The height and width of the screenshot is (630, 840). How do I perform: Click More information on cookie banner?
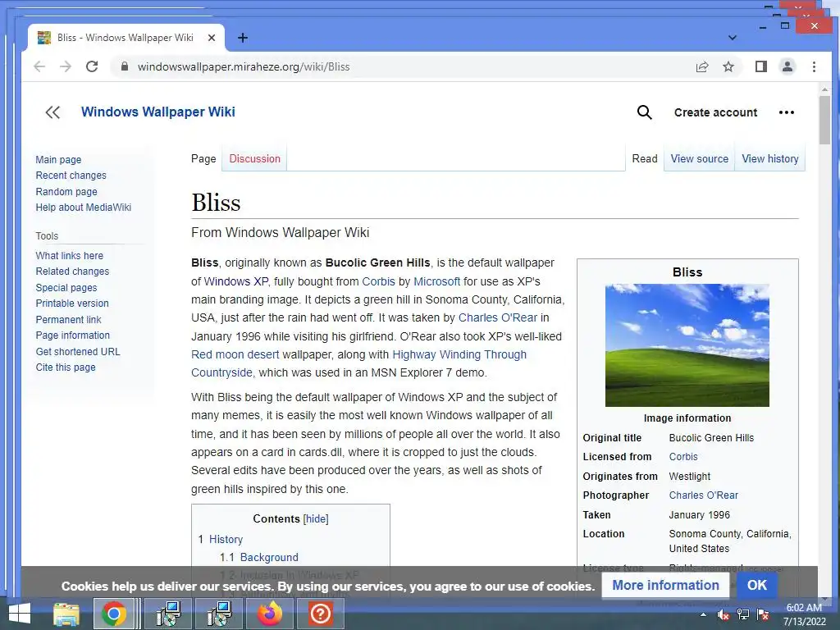665,585
